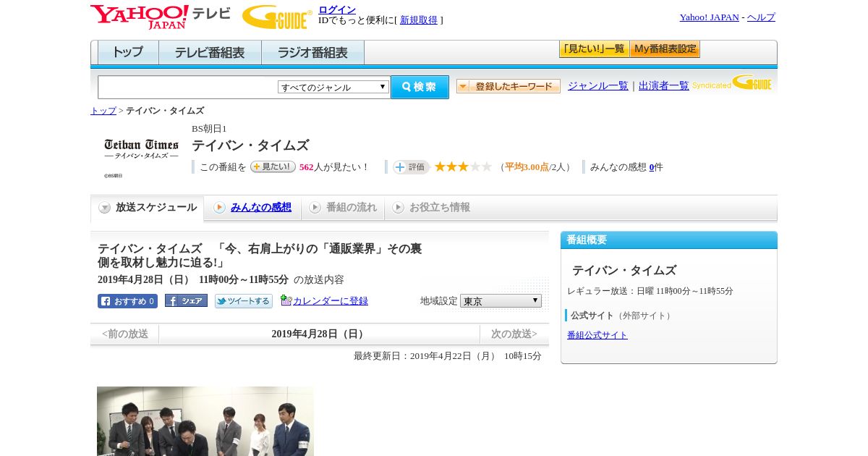Image resolution: width=868 pixels, height=456 pixels.
Task: Click the Twitter ツイートする button
Action: (x=244, y=301)
